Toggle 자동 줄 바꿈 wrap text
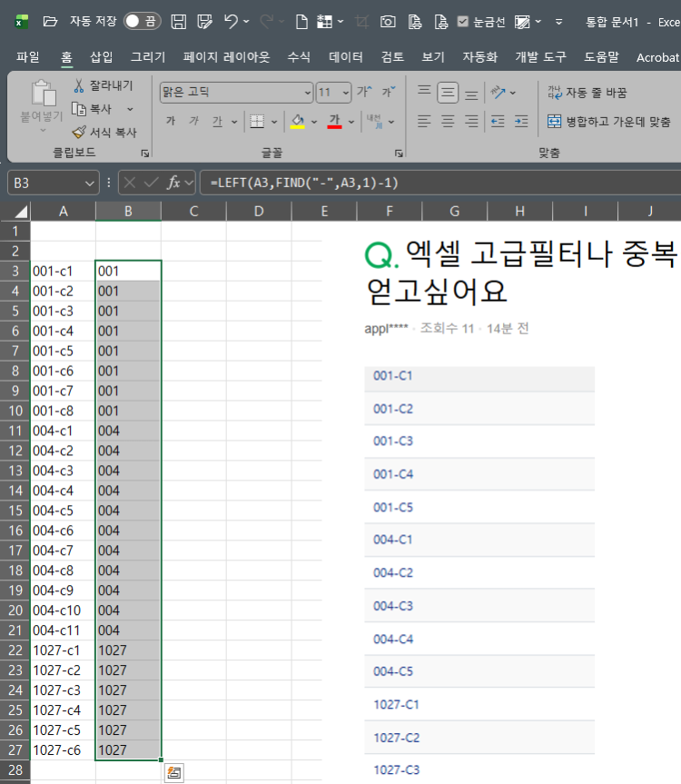This screenshot has width=681, height=784. (587, 92)
